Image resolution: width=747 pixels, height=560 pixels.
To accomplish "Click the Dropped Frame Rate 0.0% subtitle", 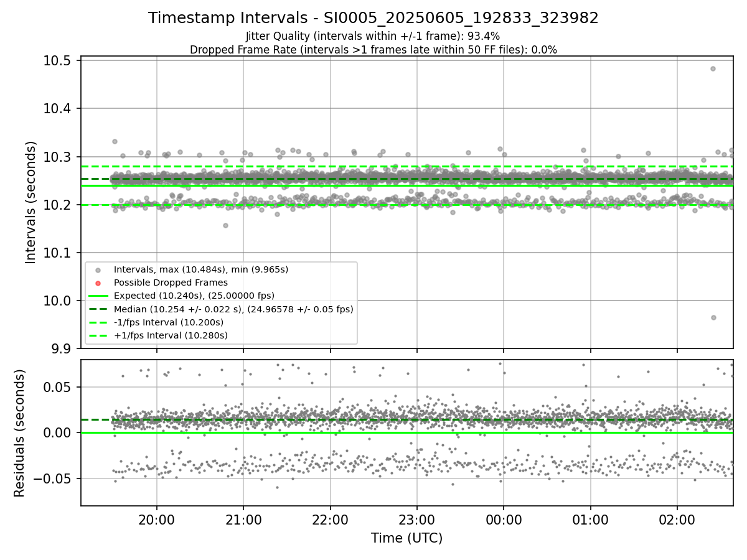I will [374, 50].
